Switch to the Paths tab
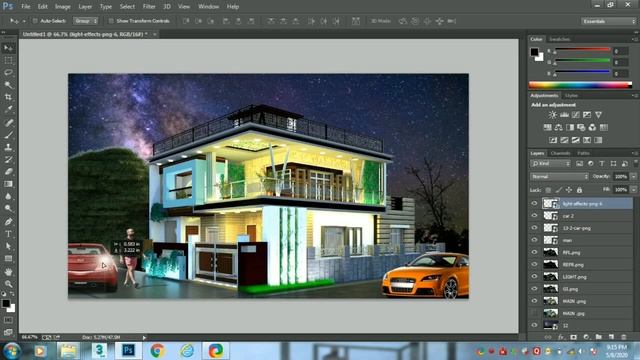Screen dimensions: 640x360 pos(583,153)
